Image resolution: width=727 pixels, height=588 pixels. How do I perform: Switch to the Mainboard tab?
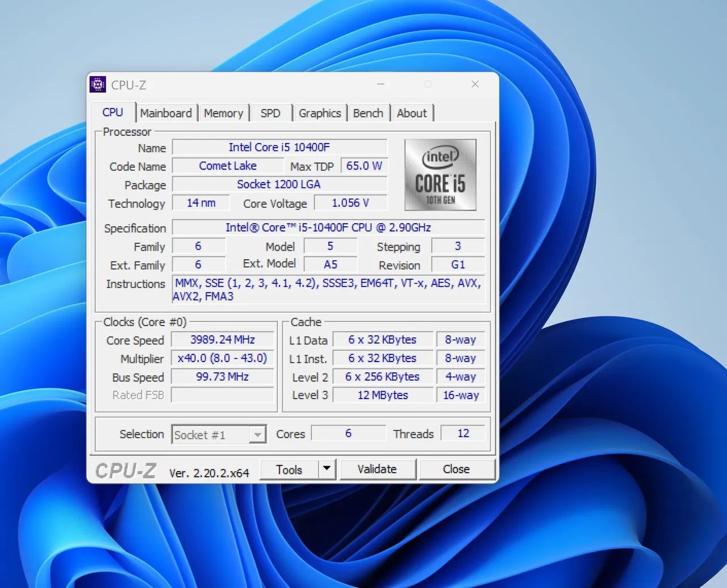[x=166, y=113]
